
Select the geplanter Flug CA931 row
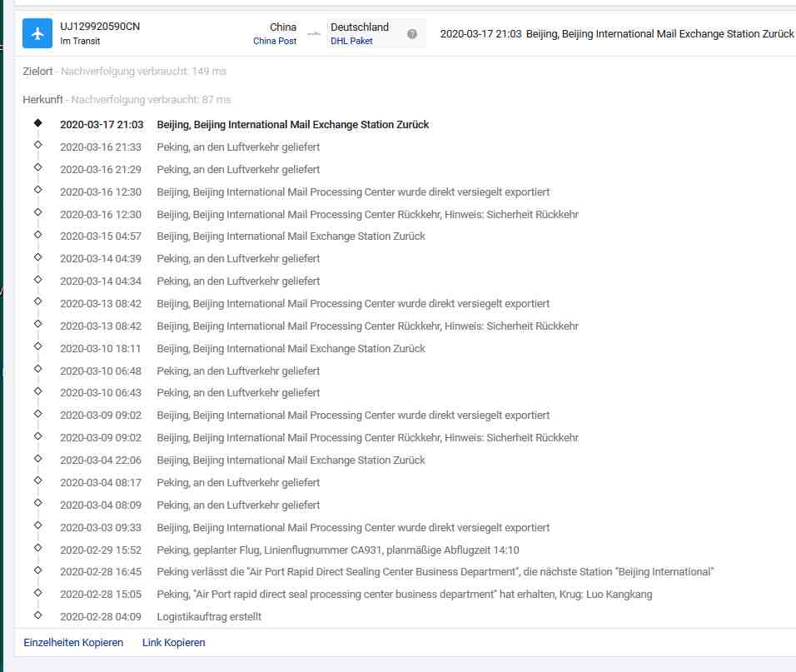coord(290,550)
